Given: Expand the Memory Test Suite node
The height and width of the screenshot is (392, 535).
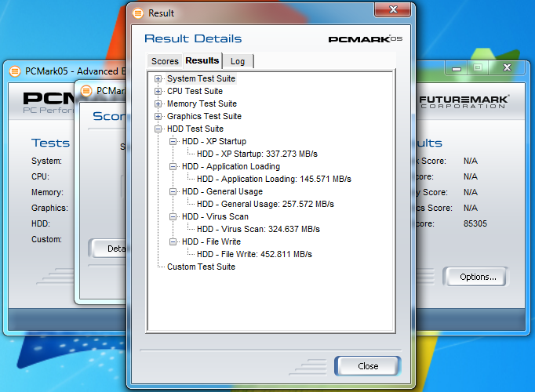Looking at the screenshot, I should click(158, 104).
